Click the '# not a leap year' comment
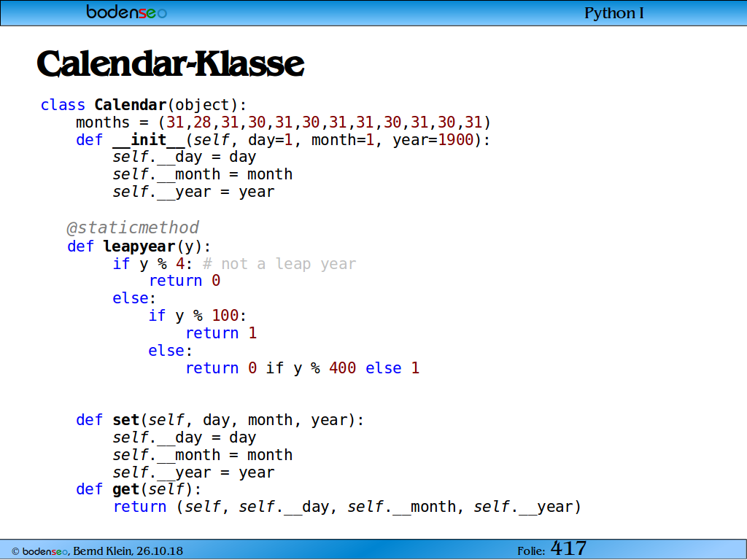 tap(279, 264)
